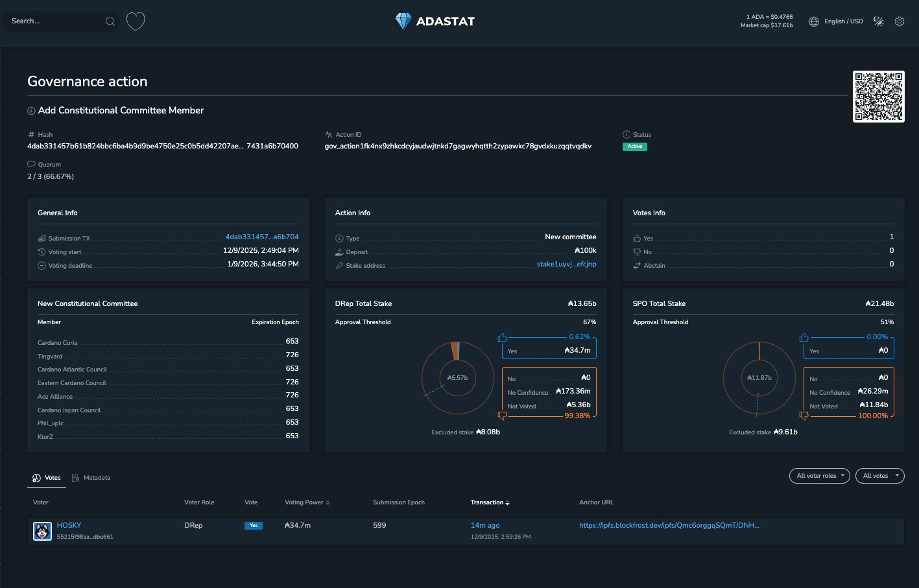The image size is (919, 588).
Task: Click the heart favorites icon
Action: coord(136,21)
